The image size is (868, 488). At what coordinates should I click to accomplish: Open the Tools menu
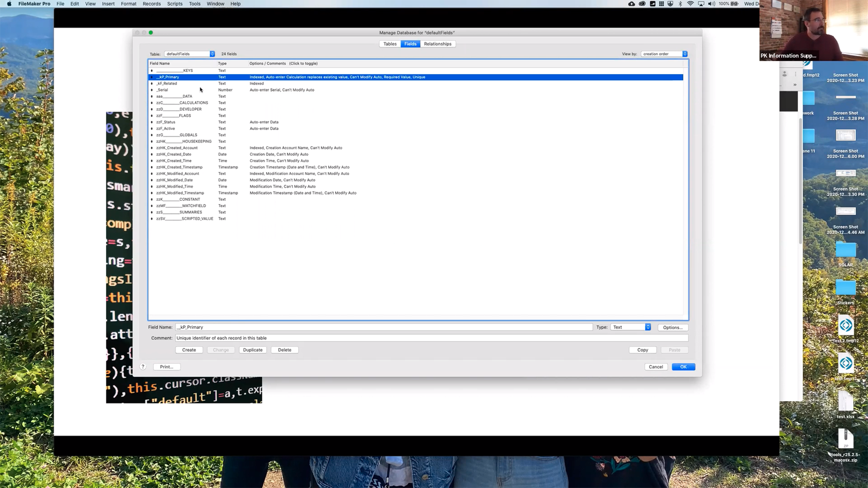[x=194, y=3]
